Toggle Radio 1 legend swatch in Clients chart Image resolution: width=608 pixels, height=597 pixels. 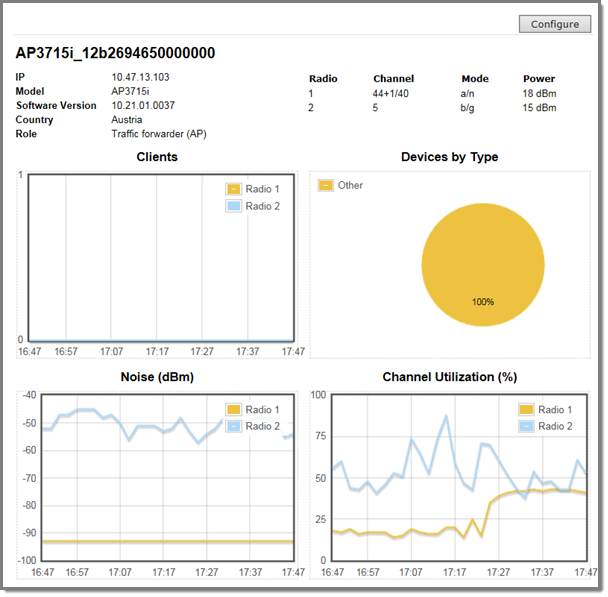tap(233, 189)
